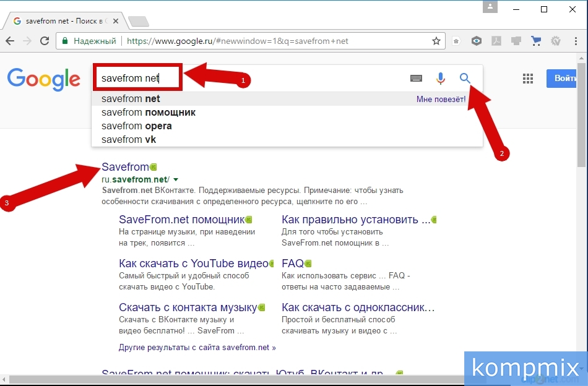The height and width of the screenshot is (386, 588).
Task: Open Chrome three-dot menu
Action: pyautogui.click(x=576, y=41)
